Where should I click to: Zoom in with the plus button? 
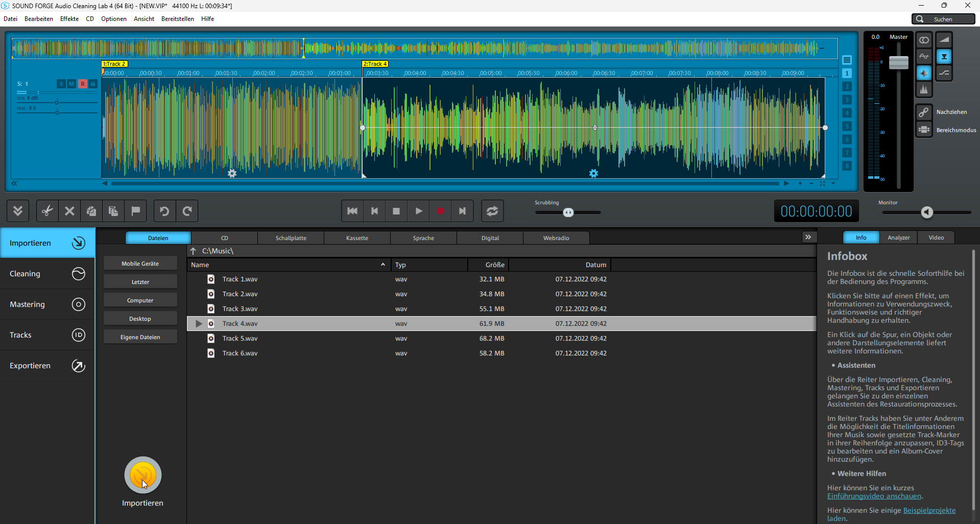tap(800, 183)
